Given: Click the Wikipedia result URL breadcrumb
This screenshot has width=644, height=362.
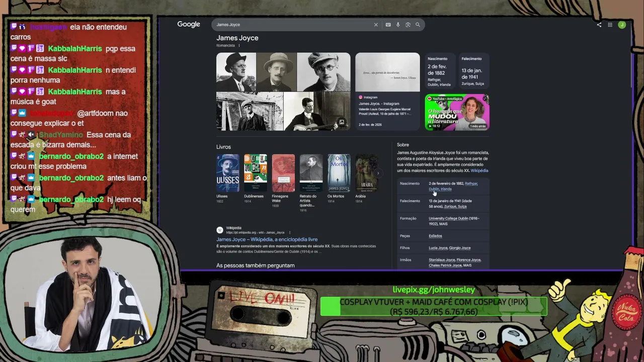Looking at the screenshot, I should [x=255, y=233].
